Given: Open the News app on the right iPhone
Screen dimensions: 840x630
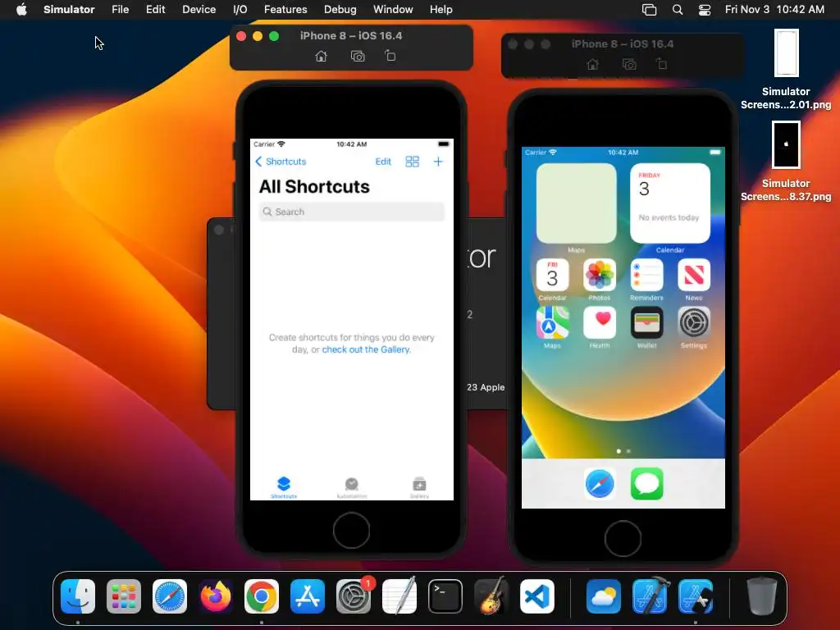Looking at the screenshot, I should pyautogui.click(x=694, y=276).
